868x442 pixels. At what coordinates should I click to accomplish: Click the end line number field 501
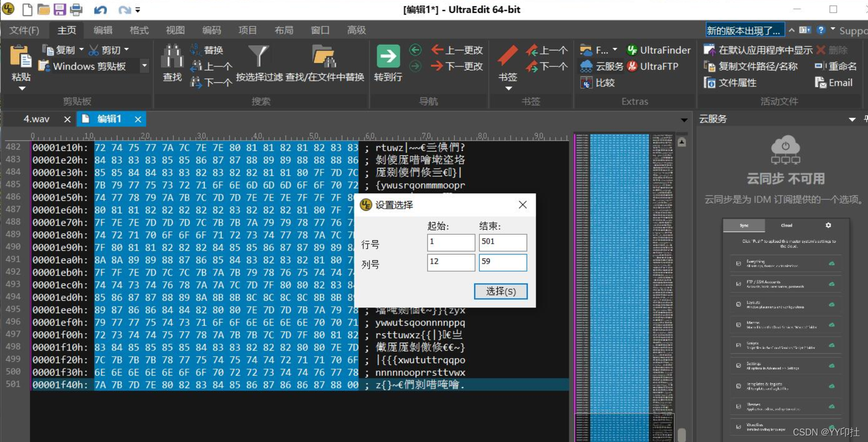[x=503, y=242]
